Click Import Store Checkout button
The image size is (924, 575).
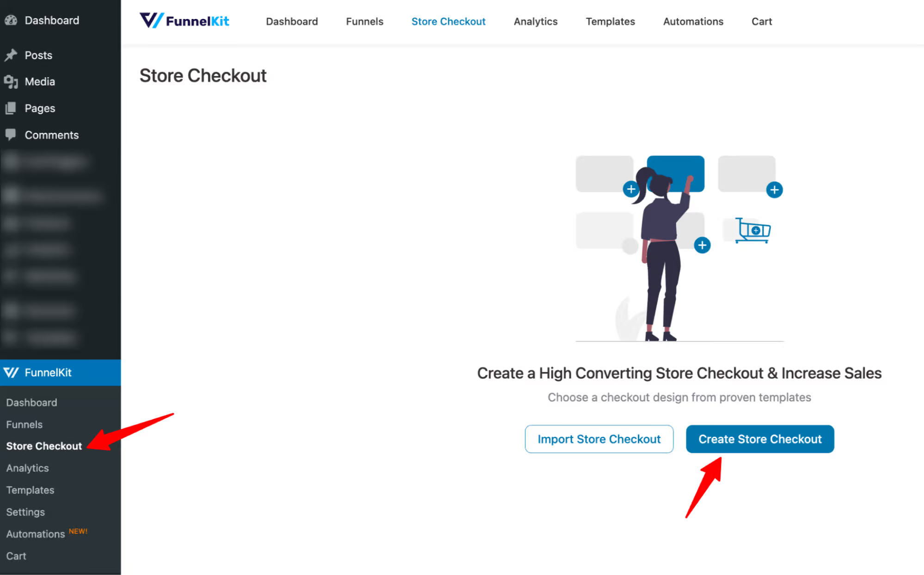600,439
